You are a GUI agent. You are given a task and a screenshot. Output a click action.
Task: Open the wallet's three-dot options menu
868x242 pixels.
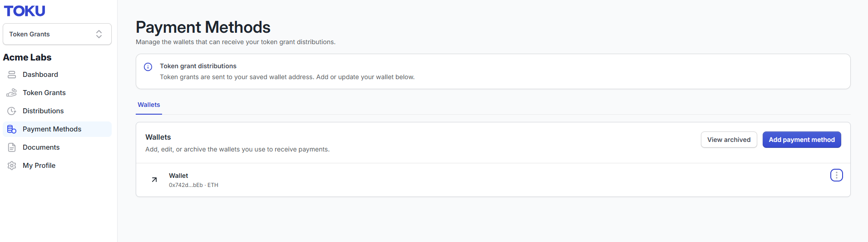[837, 175]
